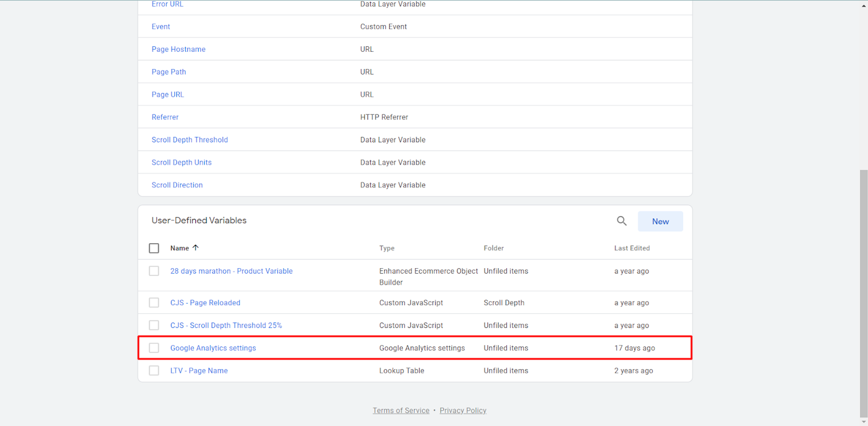Sort by Last Edited column header
Viewport: 868px width, 426px height.
(x=632, y=248)
